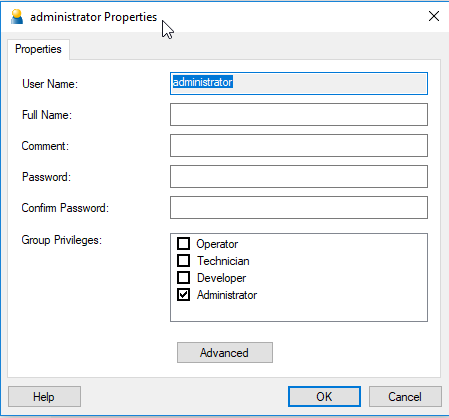Screen dimensions: 449x418
Task: Check the Technician privilege box
Action: point(183,261)
